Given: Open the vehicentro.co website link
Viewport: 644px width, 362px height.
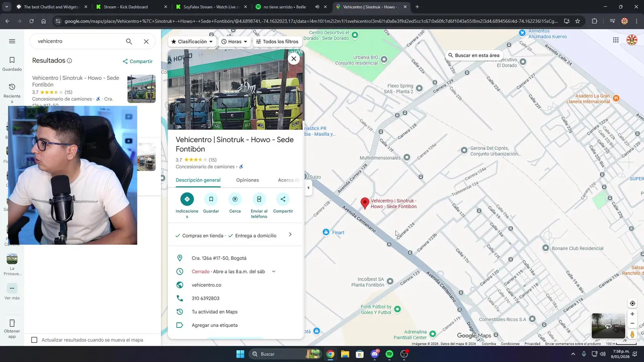Looking at the screenshot, I should click(x=206, y=285).
